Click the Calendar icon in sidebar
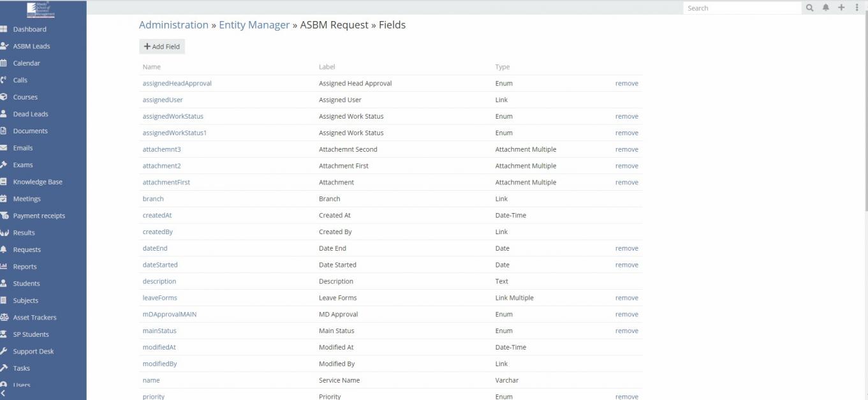The height and width of the screenshot is (400, 868). (4, 63)
